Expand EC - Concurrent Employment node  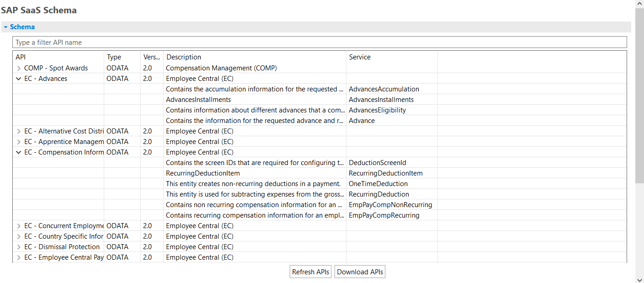tap(19, 226)
